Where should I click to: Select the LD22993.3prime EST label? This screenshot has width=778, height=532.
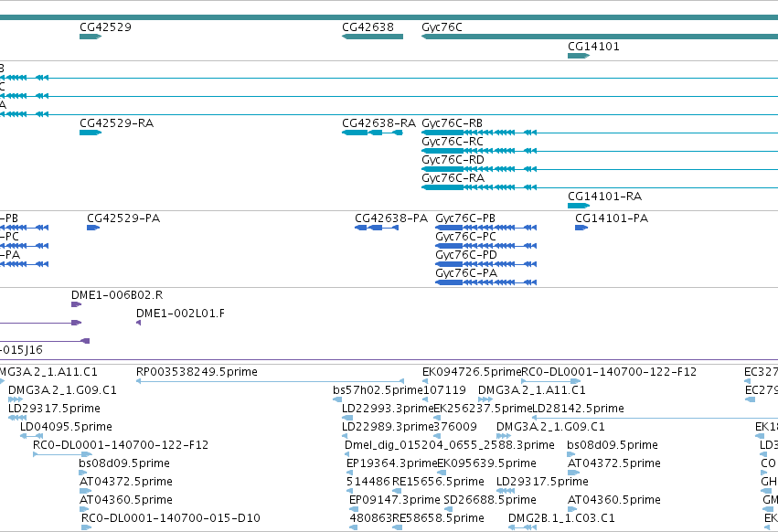pyautogui.click(x=388, y=409)
